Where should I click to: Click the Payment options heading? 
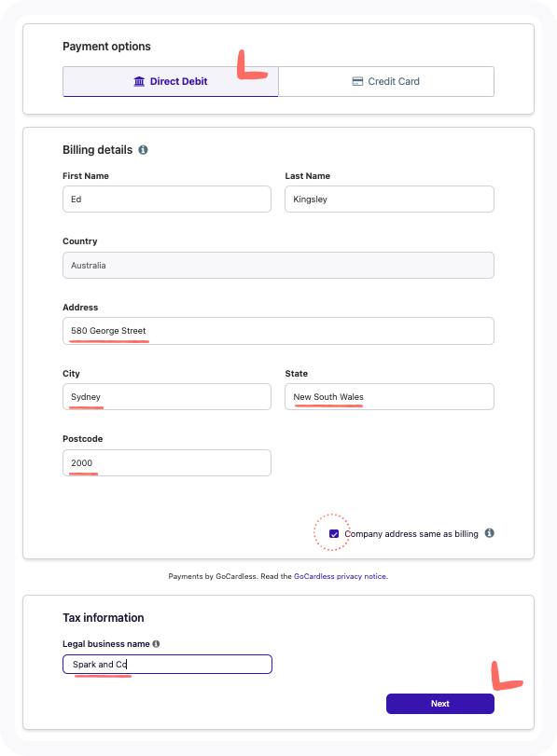[106, 47]
